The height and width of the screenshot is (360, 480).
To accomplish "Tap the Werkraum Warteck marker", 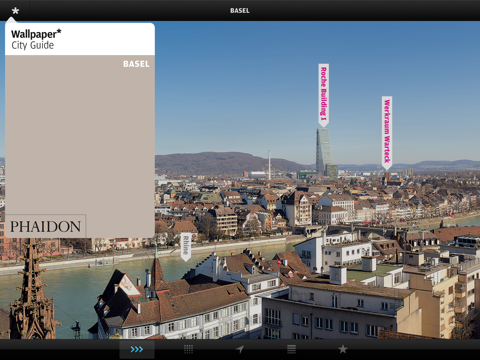I will click(x=387, y=133).
